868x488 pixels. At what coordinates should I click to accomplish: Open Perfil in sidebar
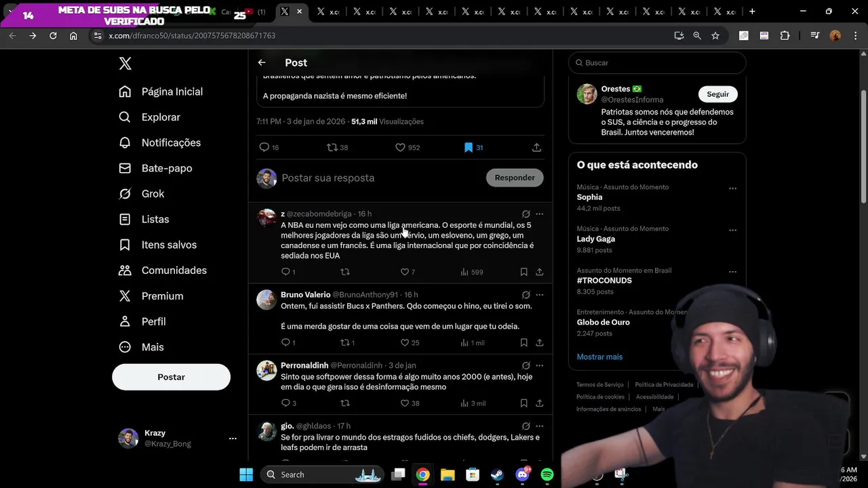click(x=142, y=321)
